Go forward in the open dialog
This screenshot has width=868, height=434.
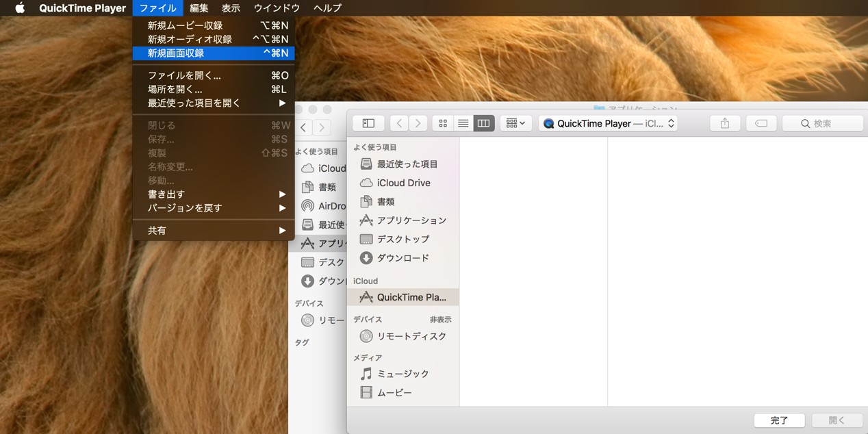418,123
